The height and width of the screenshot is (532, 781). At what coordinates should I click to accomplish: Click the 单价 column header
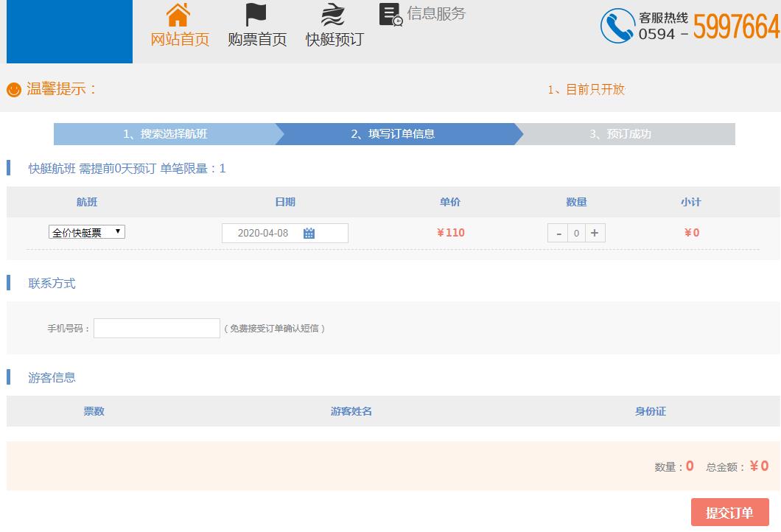click(x=449, y=202)
